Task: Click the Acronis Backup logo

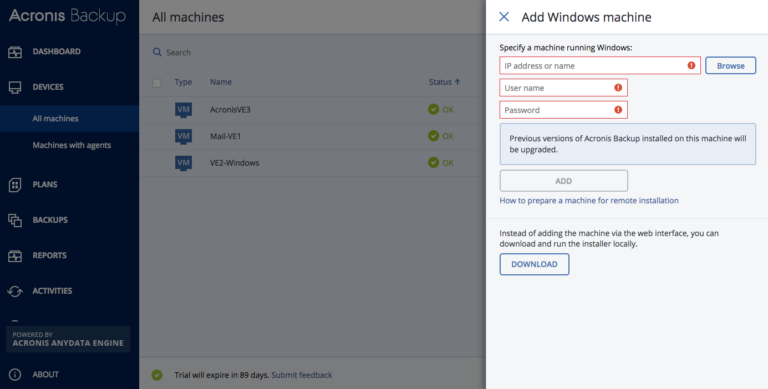Action: coord(68,17)
